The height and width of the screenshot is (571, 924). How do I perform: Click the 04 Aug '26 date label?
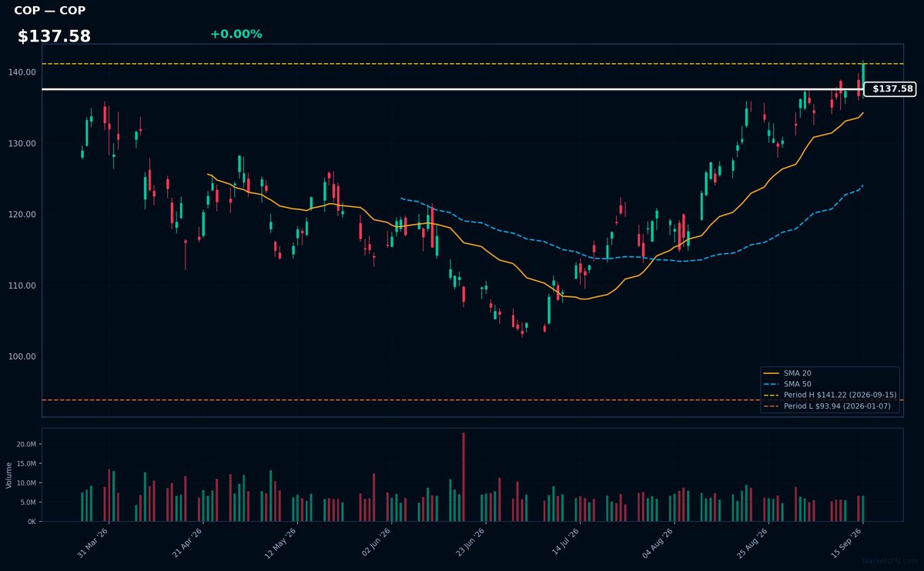[658, 543]
